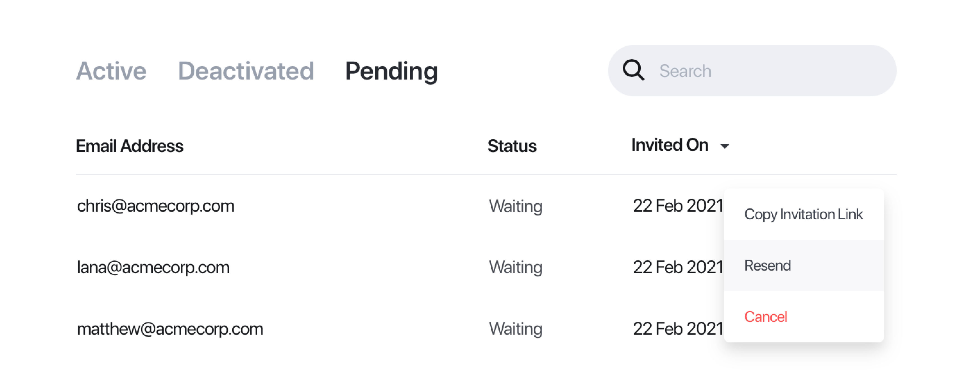Sort by Status column header
The width and height of the screenshot is (980, 385).
(512, 146)
